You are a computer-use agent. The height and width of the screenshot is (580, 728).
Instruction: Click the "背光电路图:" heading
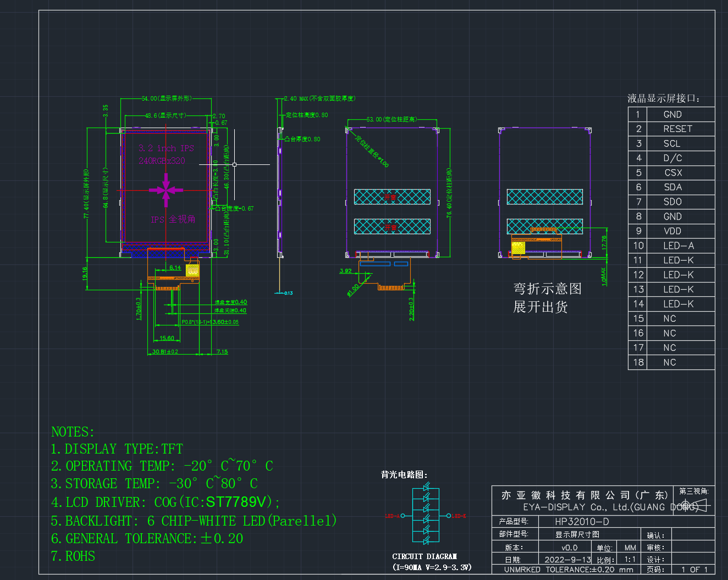(404, 474)
